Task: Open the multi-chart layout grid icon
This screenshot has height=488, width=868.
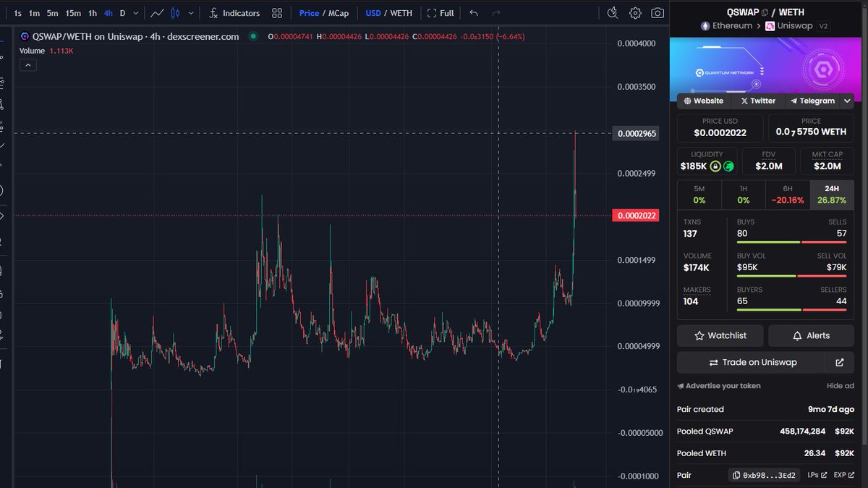Action: click(277, 12)
